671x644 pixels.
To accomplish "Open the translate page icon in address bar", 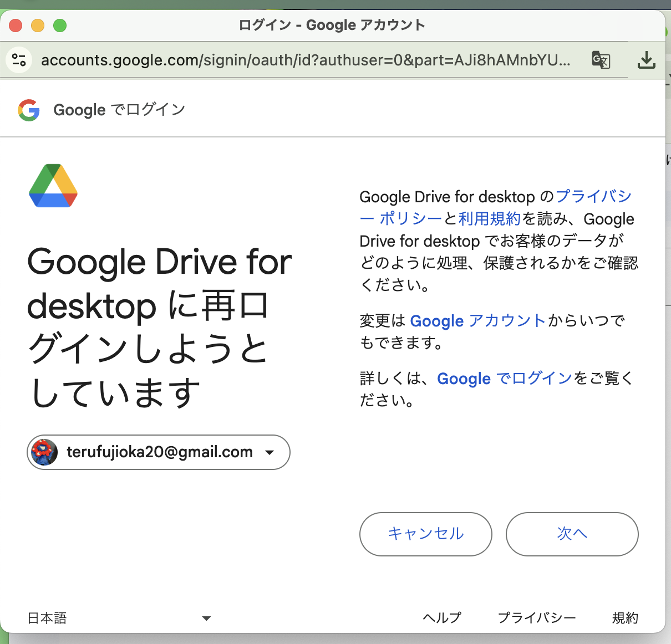I will coord(601,60).
